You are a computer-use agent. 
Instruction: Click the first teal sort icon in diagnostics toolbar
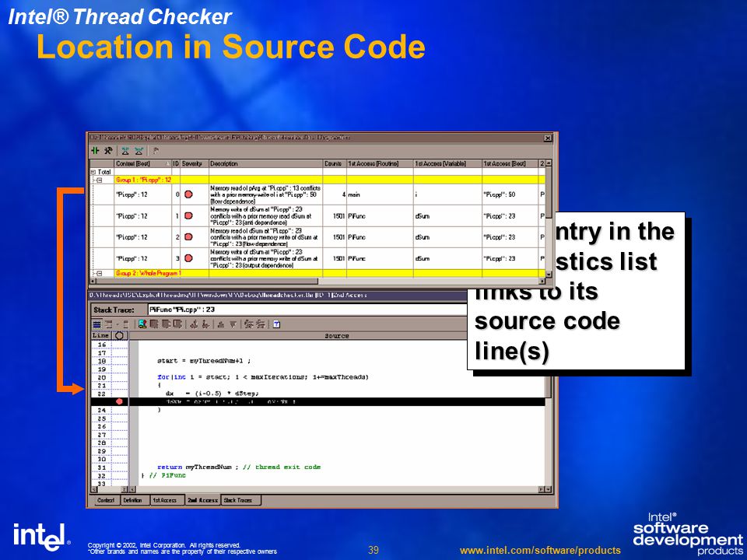(x=125, y=151)
